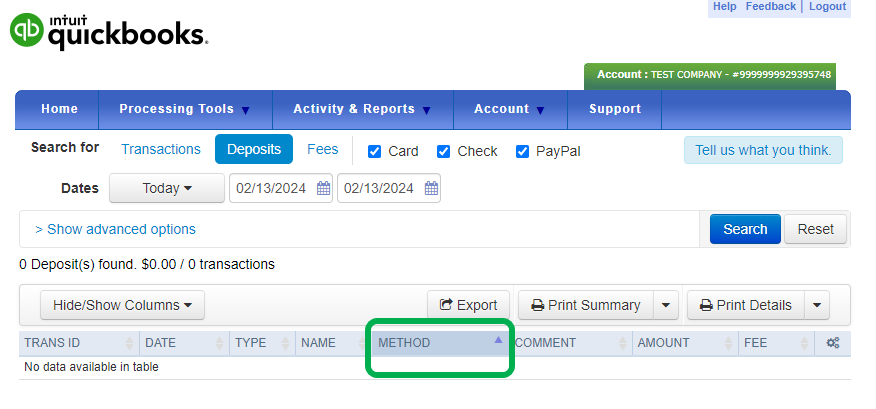Click the Export button
Screen dimensions: 876x409
coord(468,305)
